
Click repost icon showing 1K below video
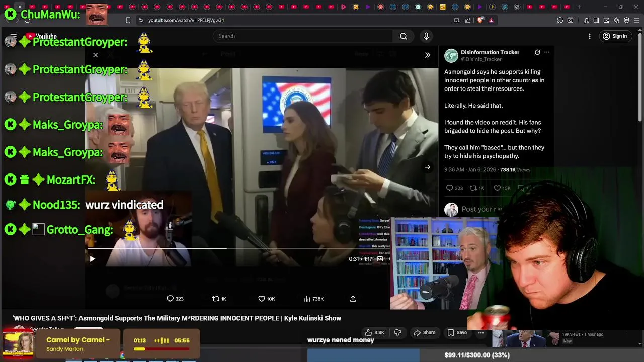click(x=219, y=299)
